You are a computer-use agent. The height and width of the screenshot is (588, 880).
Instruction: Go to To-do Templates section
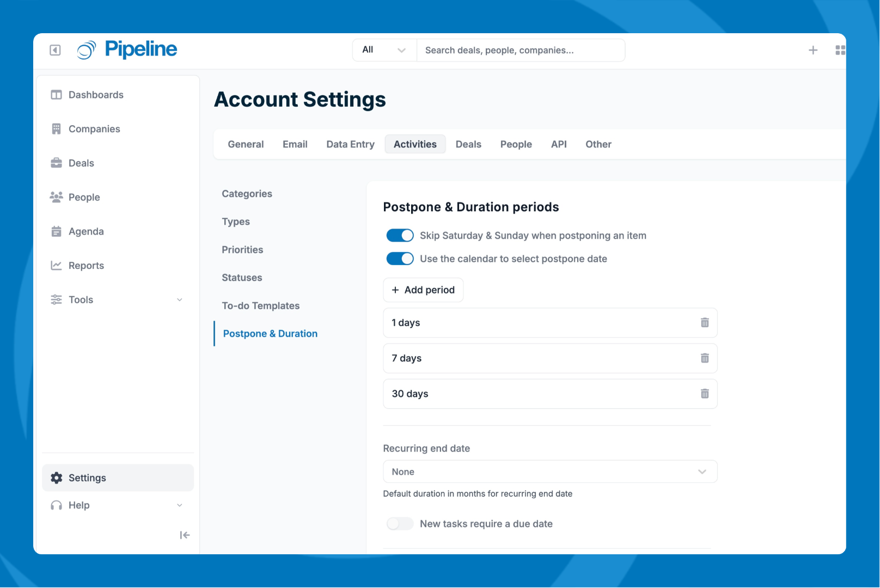pos(260,306)
